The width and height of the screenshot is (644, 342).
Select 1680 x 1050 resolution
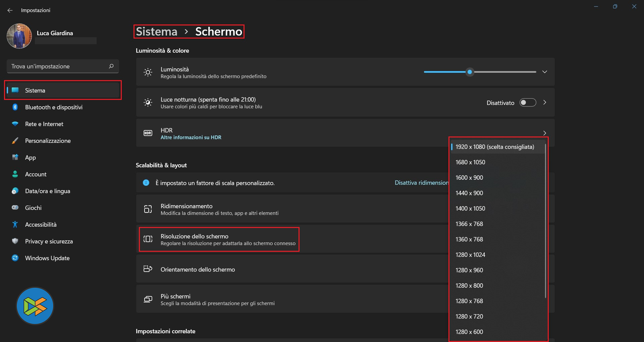click(470, 162)
